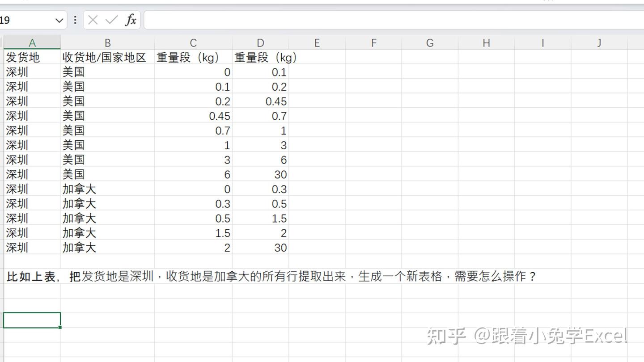The image size is (644, 362).
Task: Select the header cell "发货地"
Action: tap(32, 57)
